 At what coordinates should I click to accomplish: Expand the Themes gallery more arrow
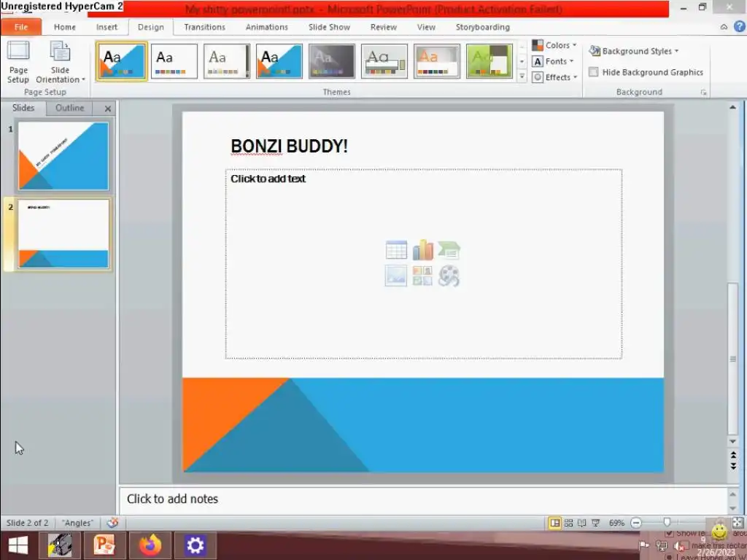tap(522, 76)
